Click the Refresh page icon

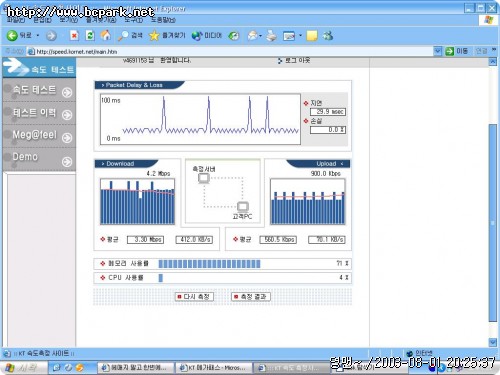point(90,35)
